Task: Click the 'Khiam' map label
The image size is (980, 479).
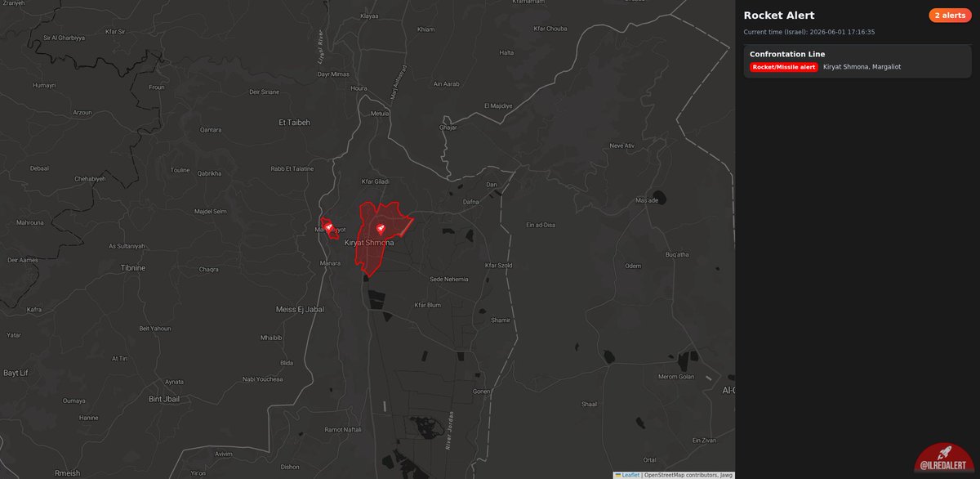Action: point(426,29)
